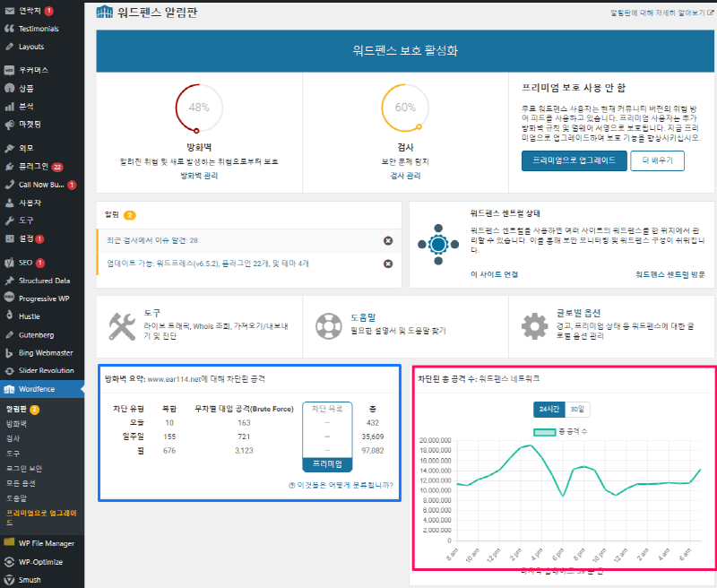The image size is (717, 588).
Task: Open the 모든 옵션 submenu item
Action: 21,483
